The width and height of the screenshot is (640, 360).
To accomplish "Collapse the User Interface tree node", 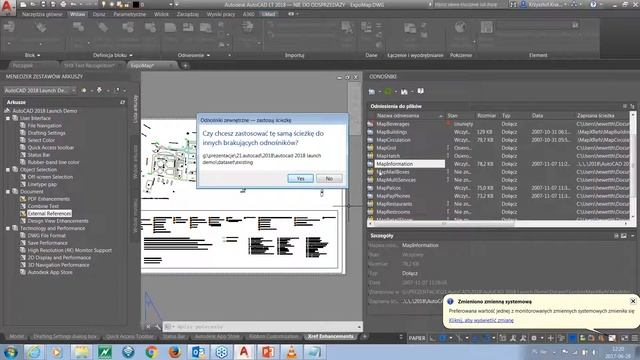I will [8, 118].
